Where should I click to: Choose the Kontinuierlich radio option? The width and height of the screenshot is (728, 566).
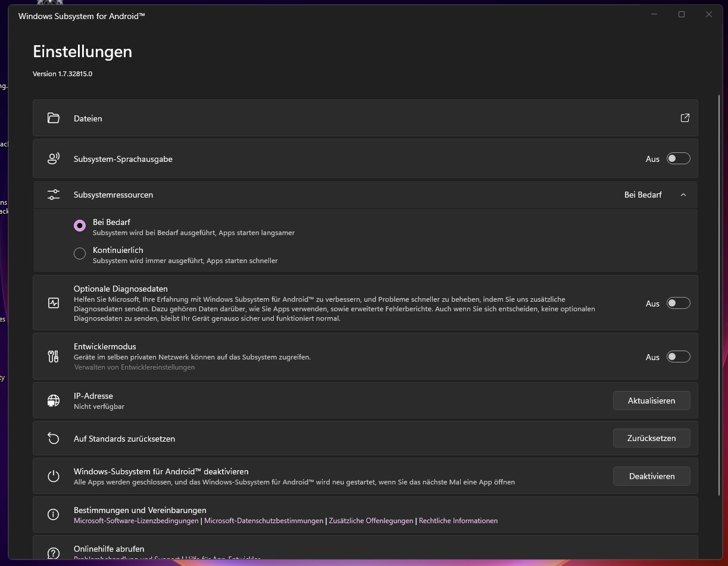click(80, 254)
